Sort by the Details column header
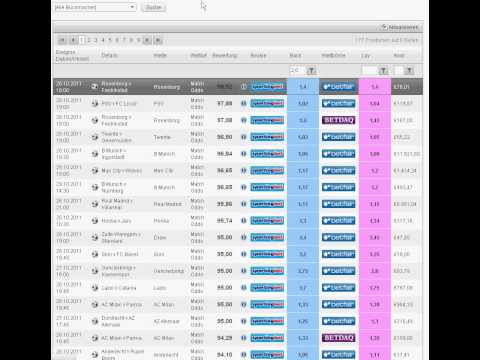Image resolution: width=480 pixels, height=360 pixels. [110, 55]
